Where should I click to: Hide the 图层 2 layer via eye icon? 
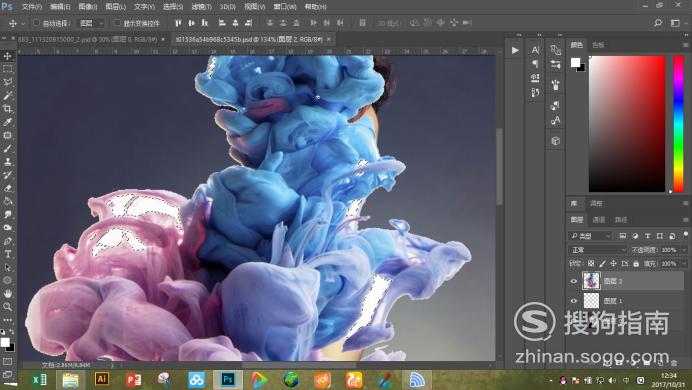(574, 281)
